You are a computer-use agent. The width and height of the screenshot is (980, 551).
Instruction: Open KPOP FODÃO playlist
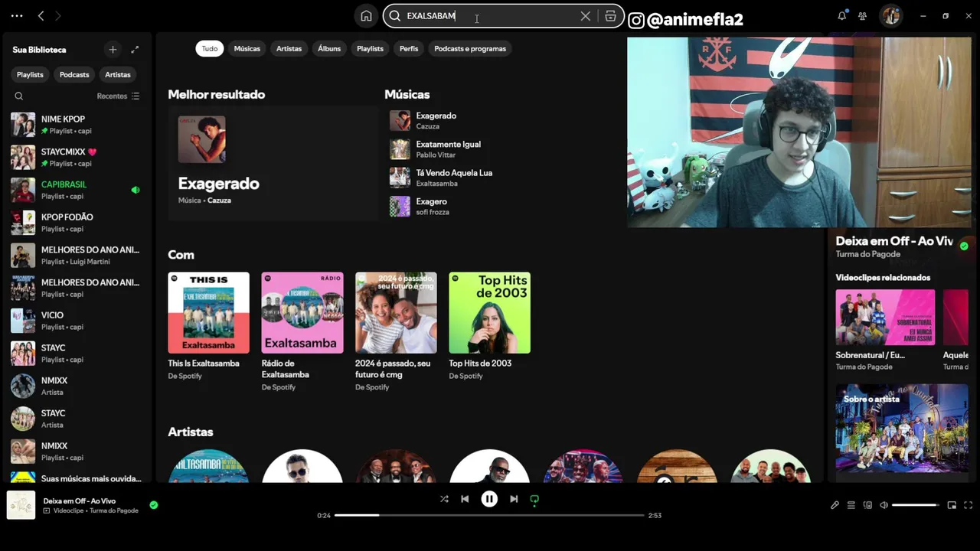click(77, 223)
